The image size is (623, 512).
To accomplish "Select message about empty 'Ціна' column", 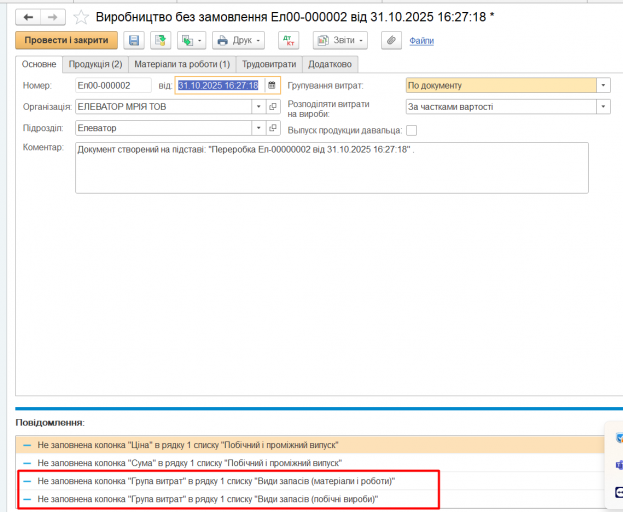I will tap(310, 445).
